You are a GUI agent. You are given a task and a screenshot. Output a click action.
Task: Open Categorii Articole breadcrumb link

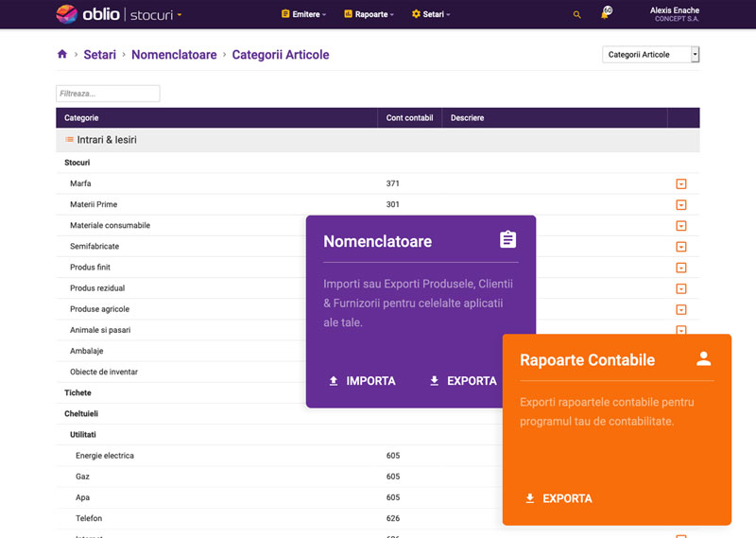(x=281, y=55)
